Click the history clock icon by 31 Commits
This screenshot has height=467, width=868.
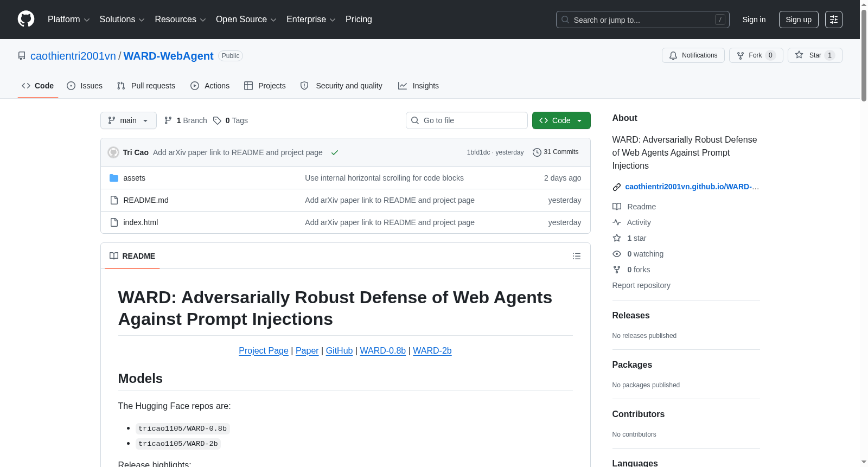pyautogui.click(x=537, y=152)
